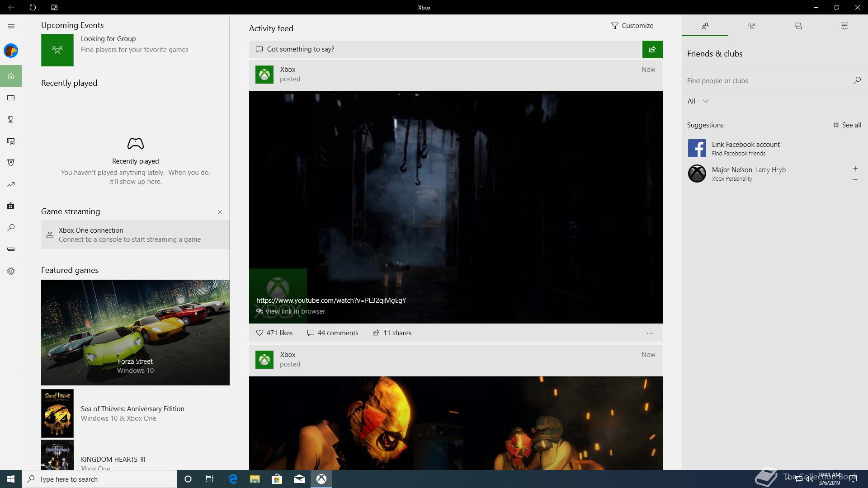The height and width of the screenshot is (488, 868).
Task: Click the back arrow in title bar
Action: (x=11, y=7)
